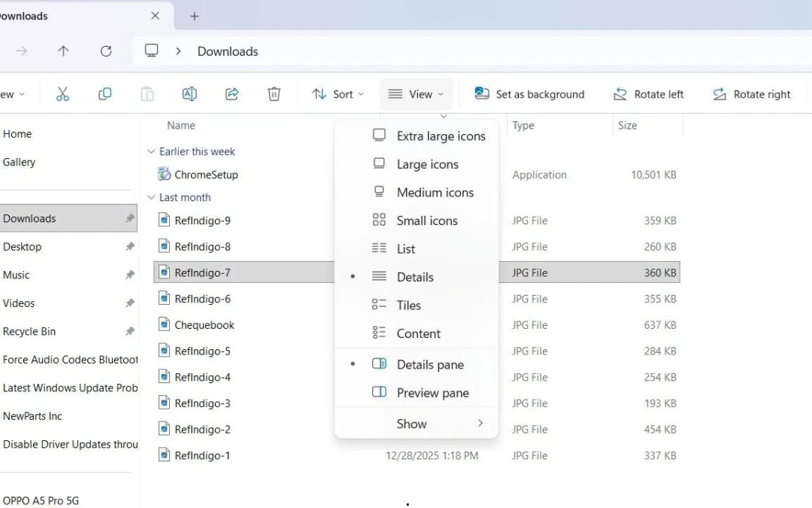
Task: Enable the Preview pane
Action: (432, 392)
